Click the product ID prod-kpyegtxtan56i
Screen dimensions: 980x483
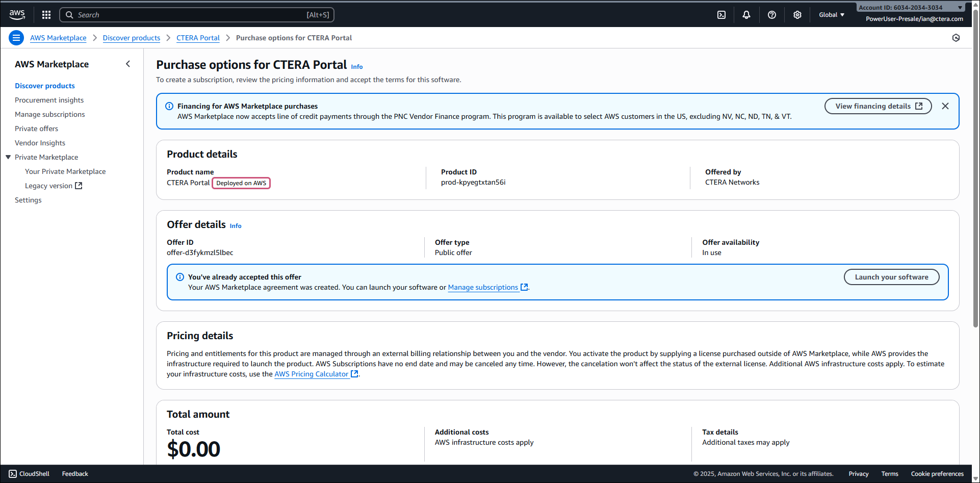pos(473,182)
